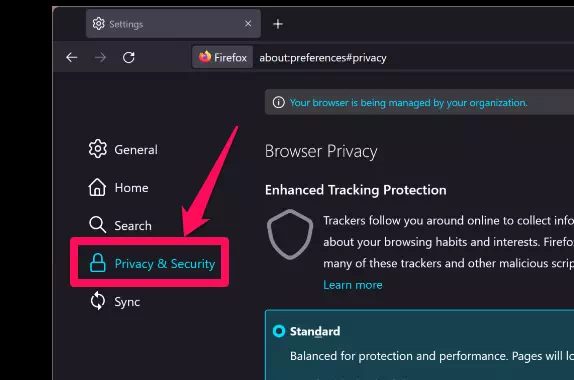
Task: Click the info icon in managed notice
Action: (x=279, y=102)
